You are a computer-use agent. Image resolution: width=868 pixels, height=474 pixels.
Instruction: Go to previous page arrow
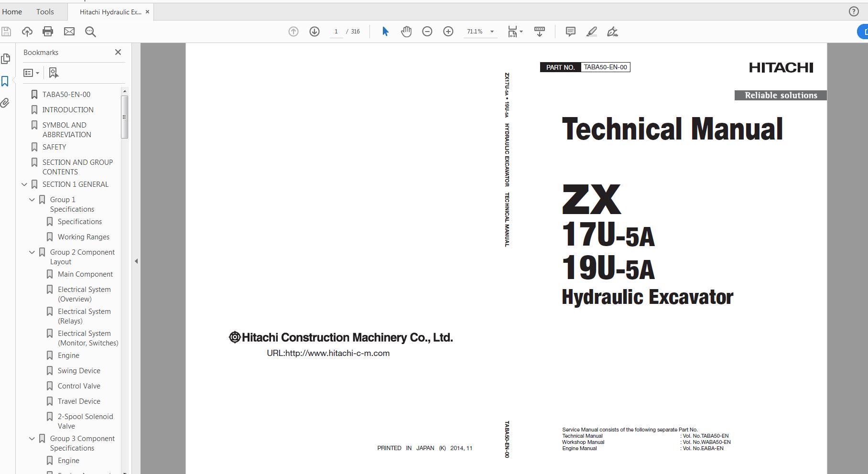pyautogui.click(x=293, y=32)
